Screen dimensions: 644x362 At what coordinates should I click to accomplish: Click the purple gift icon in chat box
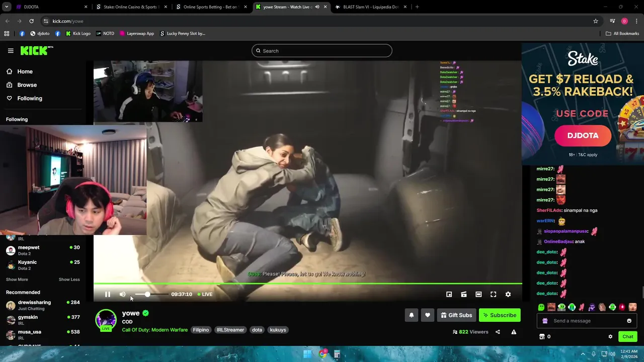[545, 321]
